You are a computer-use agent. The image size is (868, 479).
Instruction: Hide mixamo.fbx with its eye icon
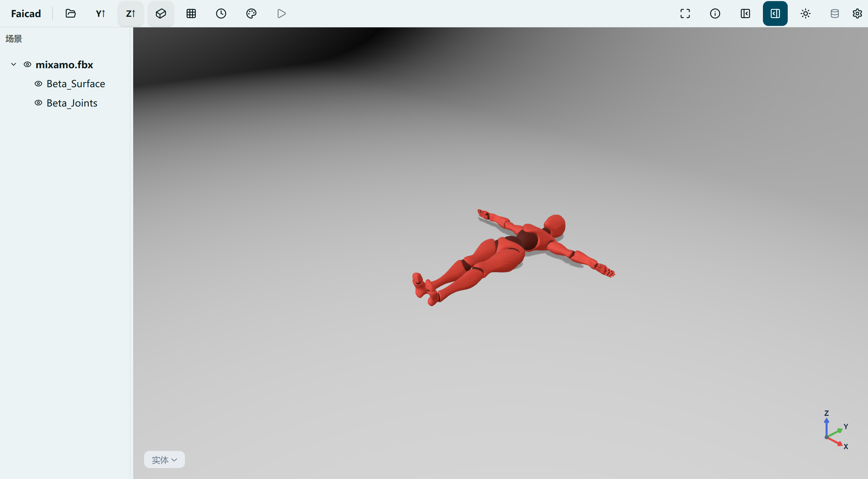(x=27, y=64)
